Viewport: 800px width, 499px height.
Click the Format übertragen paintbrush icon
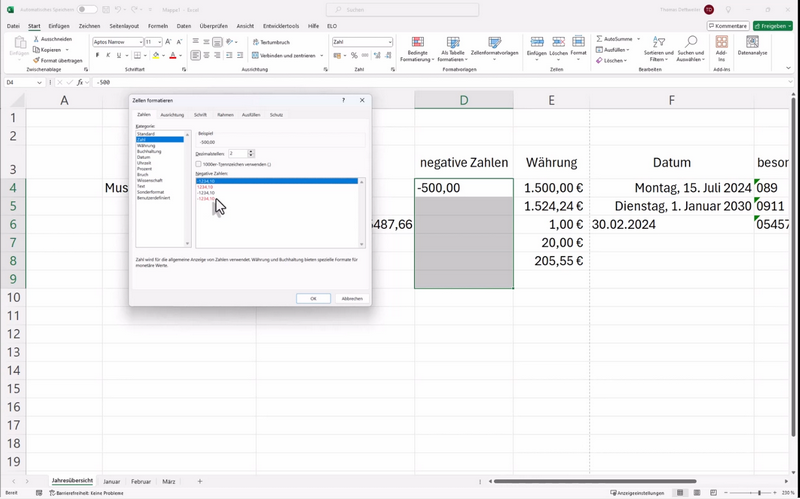coord(35,60)
